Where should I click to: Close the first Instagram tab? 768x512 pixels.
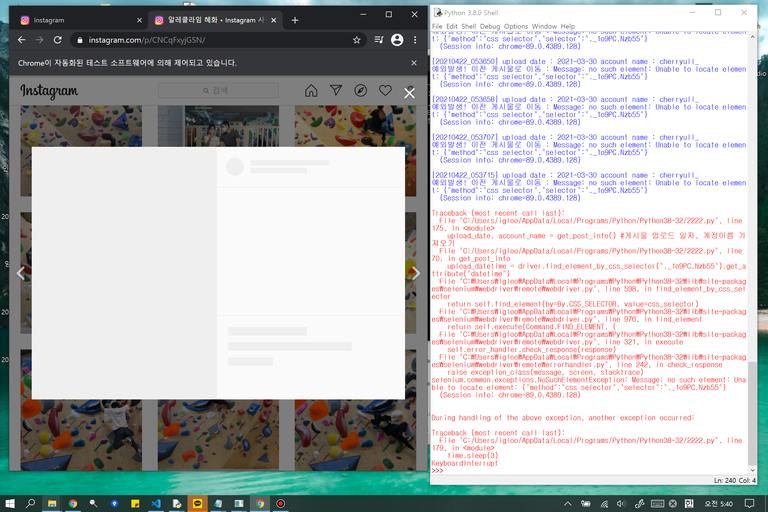[x=139, y=20]
